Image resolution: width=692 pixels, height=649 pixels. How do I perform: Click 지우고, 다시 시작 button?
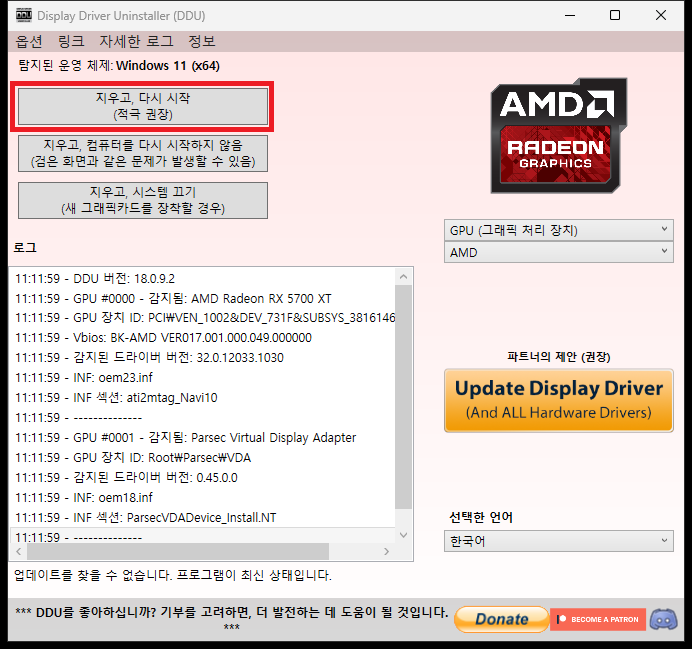pos(143,106)
